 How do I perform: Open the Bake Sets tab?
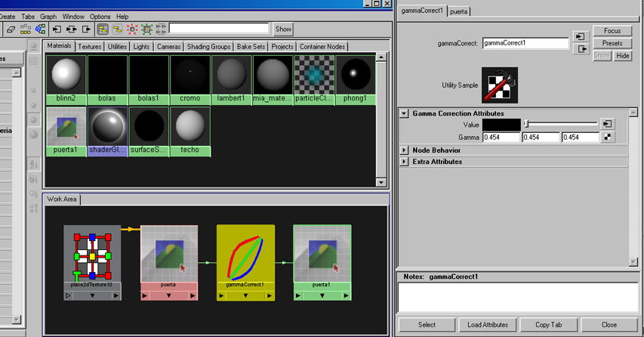pyautogui.click(x=251, y=47)
